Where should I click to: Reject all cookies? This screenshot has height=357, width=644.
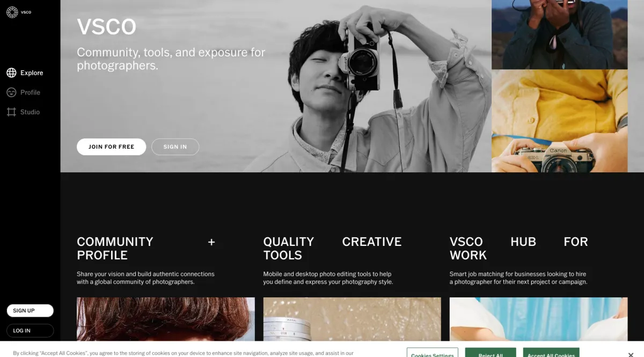pos(491,353)
